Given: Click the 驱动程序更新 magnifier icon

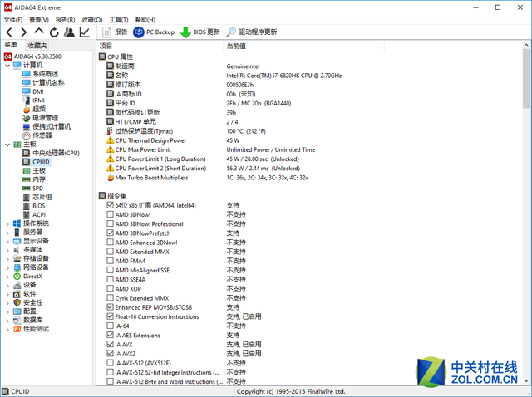Looking at the screenshot, I should (231, 32).
